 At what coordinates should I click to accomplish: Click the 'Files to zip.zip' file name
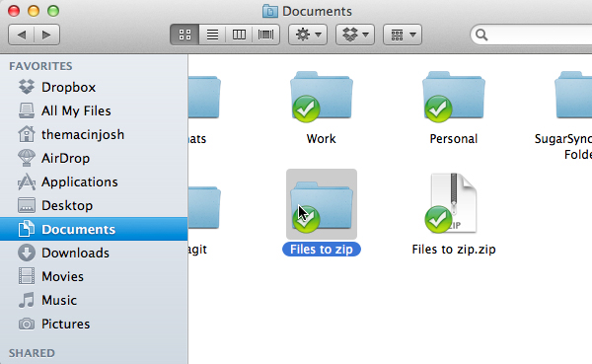(x=454, y=250)
